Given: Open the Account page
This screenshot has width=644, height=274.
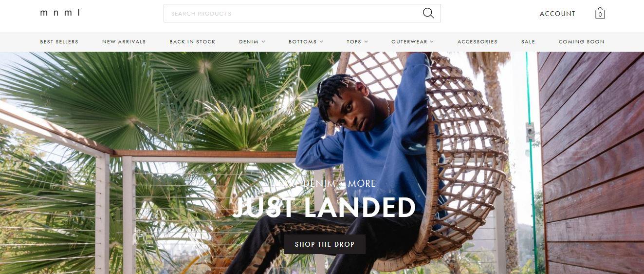Looking at the screenshot, I should tap(557, 14).
